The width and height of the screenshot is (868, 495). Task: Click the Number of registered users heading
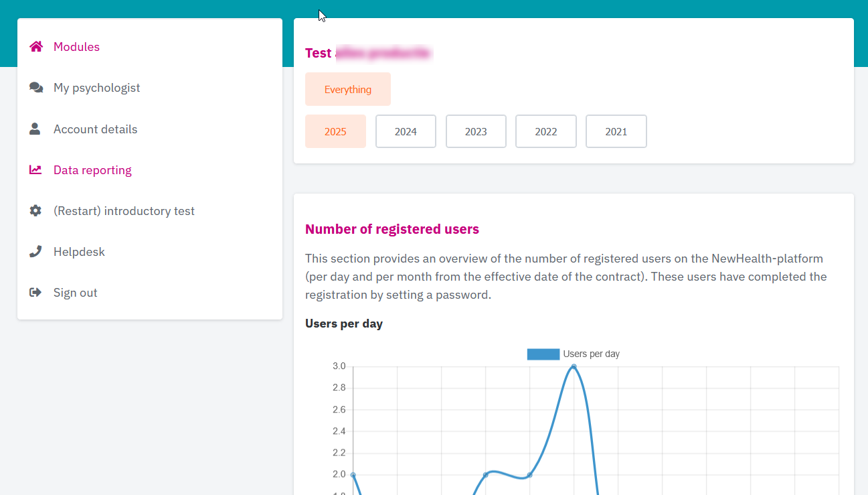(x=392, y=229)
